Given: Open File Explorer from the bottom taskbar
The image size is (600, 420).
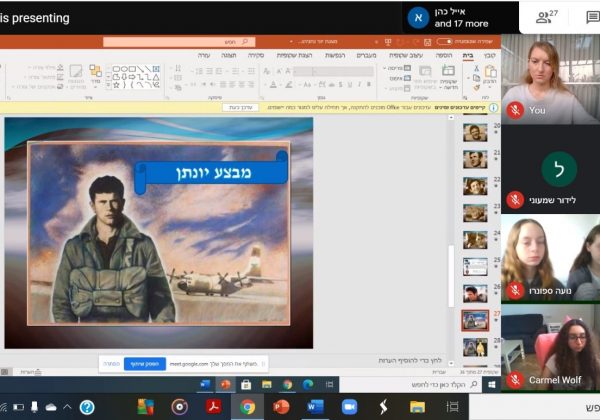Looking at the screenshot, I should click(x=417, y=407).
